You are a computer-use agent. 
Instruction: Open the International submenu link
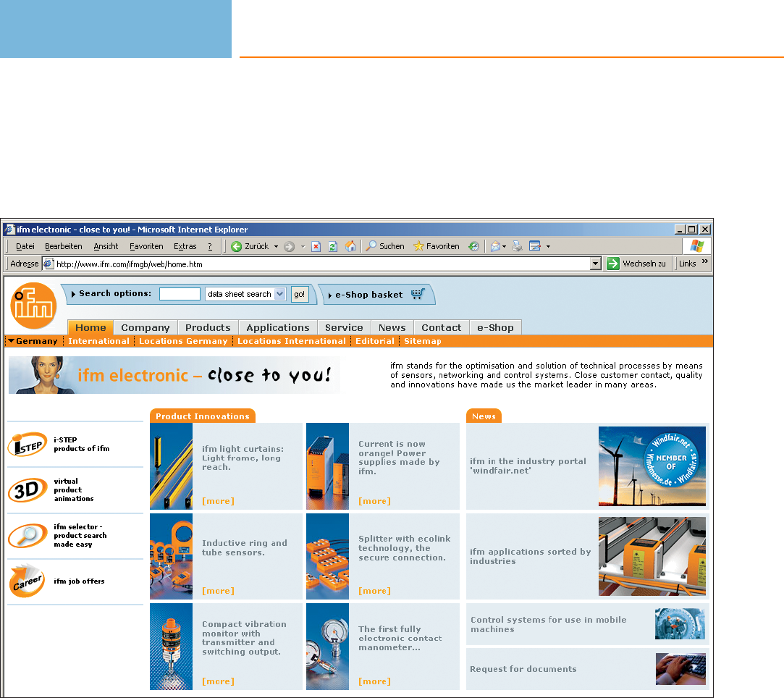[98, 341]
